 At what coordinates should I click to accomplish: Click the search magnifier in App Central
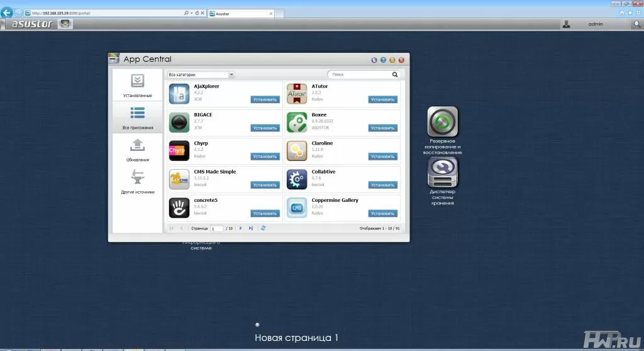coord(395,74)
